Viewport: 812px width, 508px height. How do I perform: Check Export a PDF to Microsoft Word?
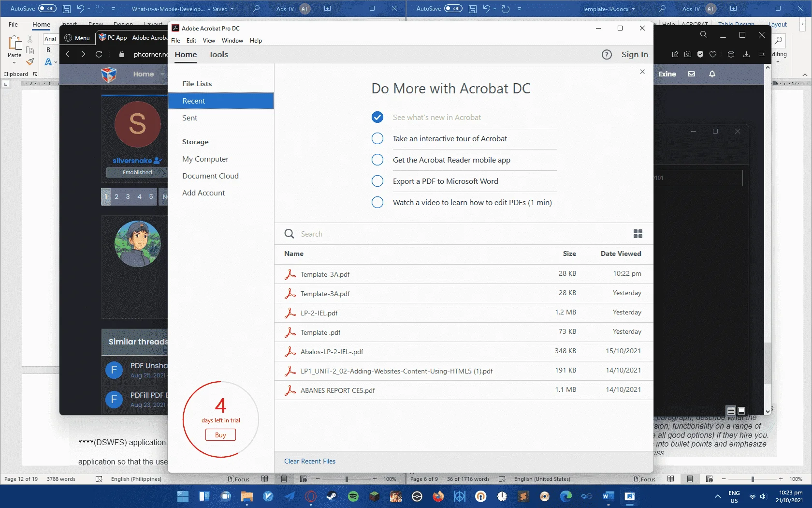click(377, 181)
